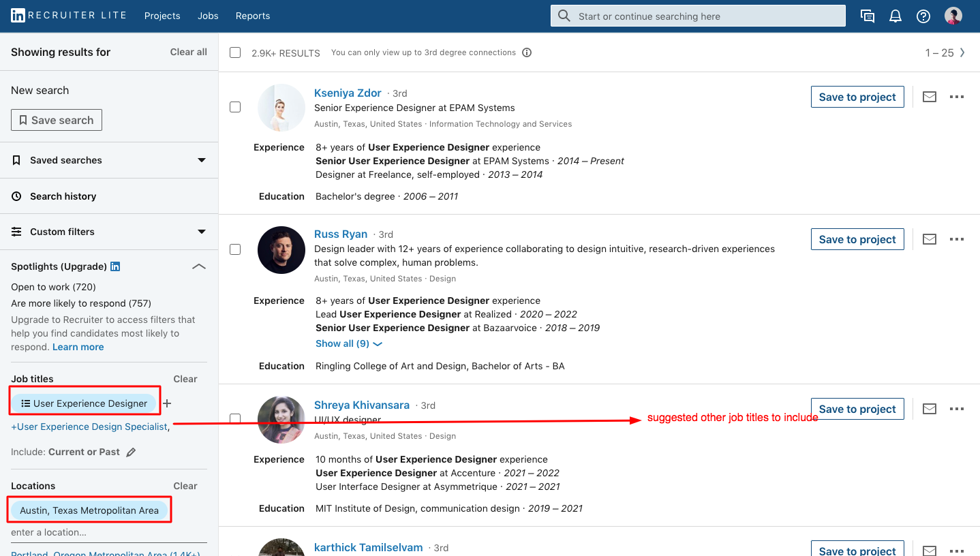Open Kseniya Zdor's profile name link

[348, 93]
